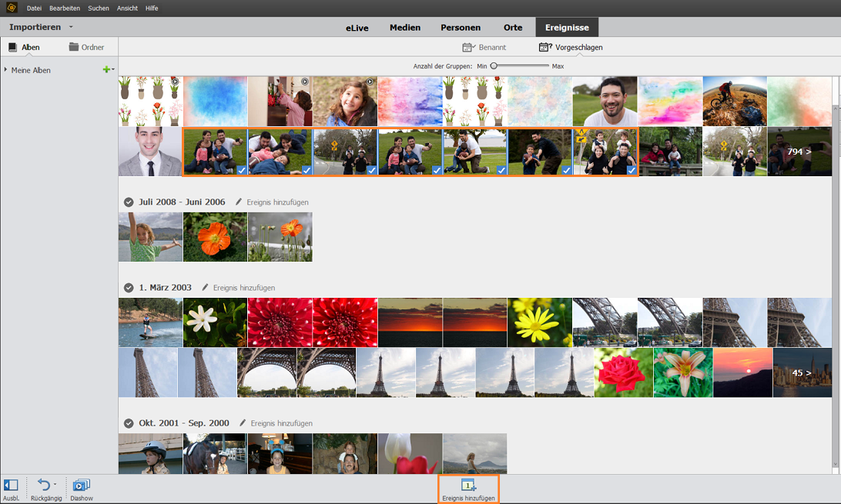The height and width of the screenshot is (504, 841).
Task: Toggle panel with Ausbl. icon
Action: (11, 485)
